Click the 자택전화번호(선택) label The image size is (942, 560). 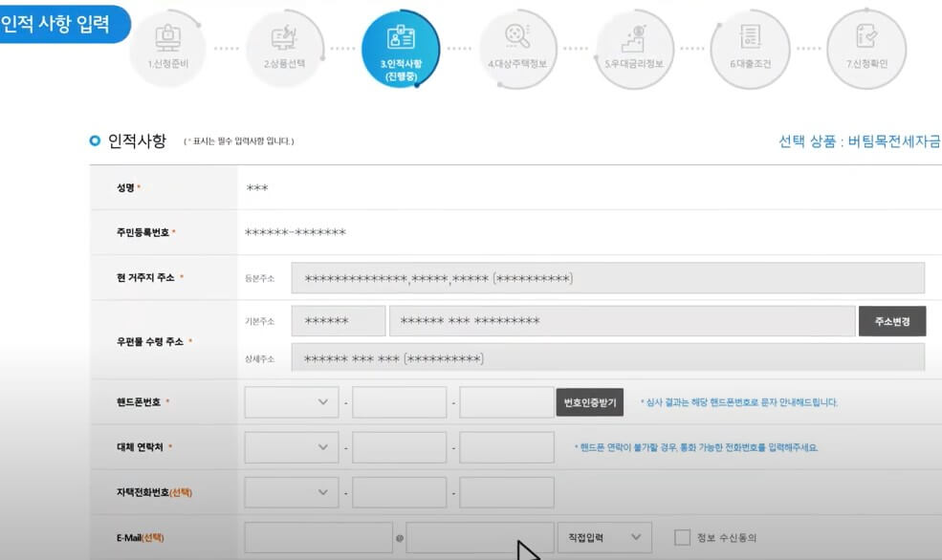(154, 492)
